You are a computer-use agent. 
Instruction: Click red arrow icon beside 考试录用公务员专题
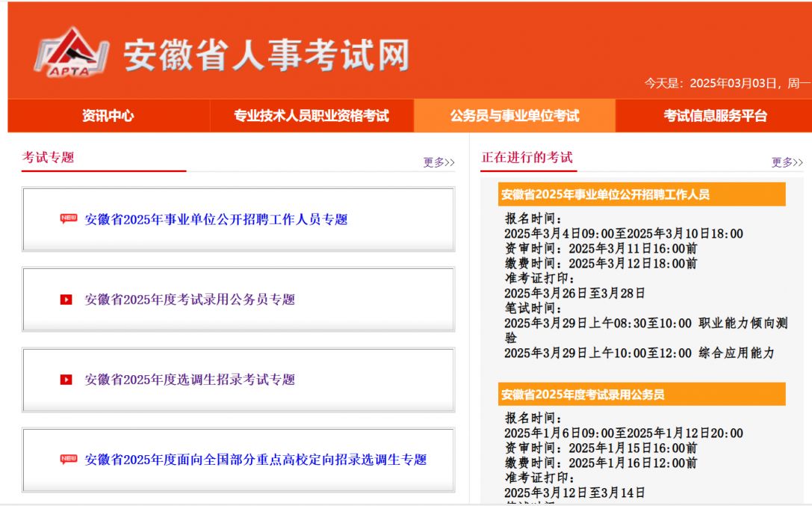tap(66, 300)
